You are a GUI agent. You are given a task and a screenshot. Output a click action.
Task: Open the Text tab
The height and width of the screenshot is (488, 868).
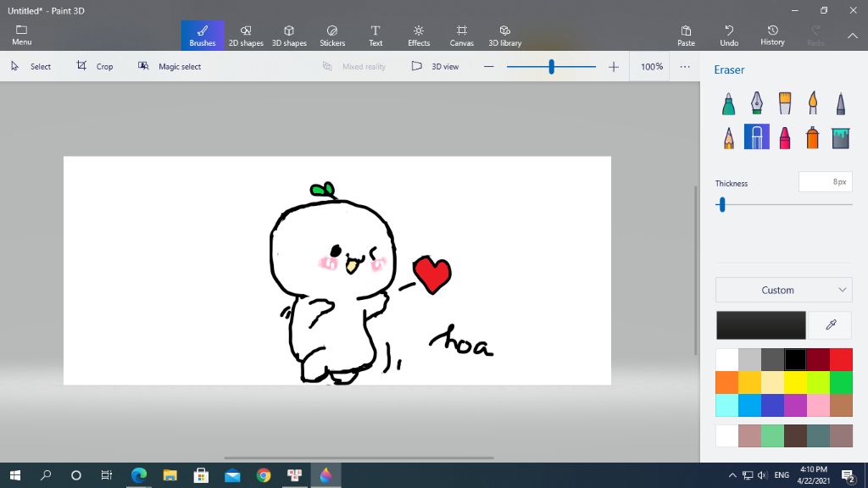pyautogui.click(x=376, y=36)
